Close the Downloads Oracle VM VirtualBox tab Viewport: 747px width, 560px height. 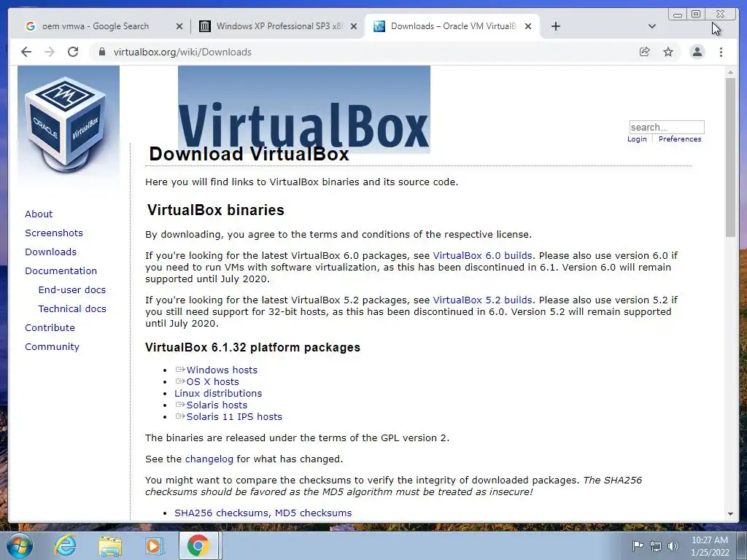point(528,26)
